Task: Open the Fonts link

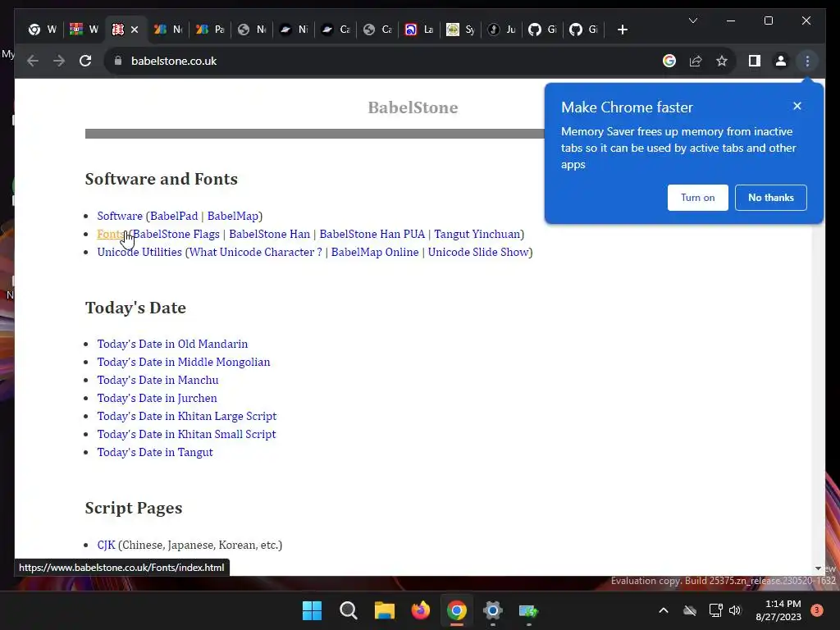Action: [111, 234]
